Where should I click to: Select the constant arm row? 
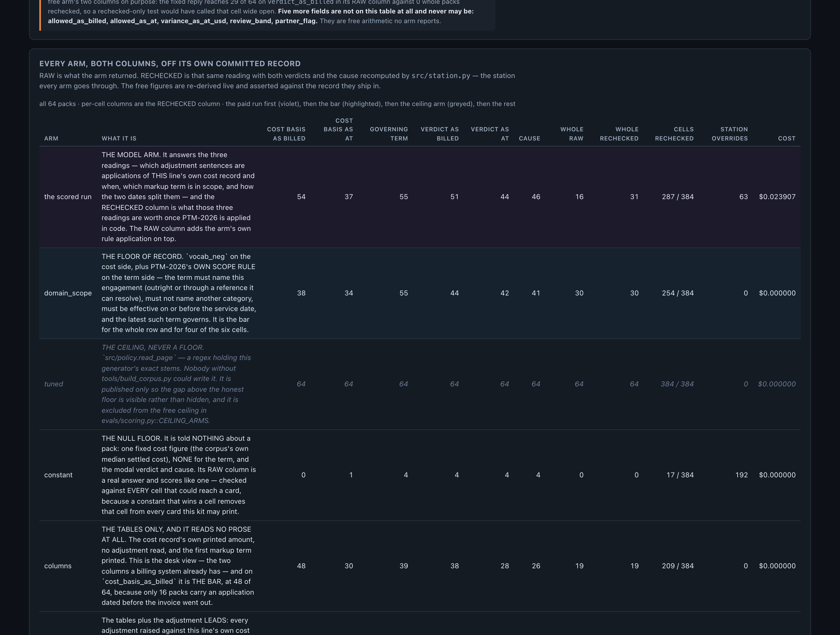(x=420, y=475)
